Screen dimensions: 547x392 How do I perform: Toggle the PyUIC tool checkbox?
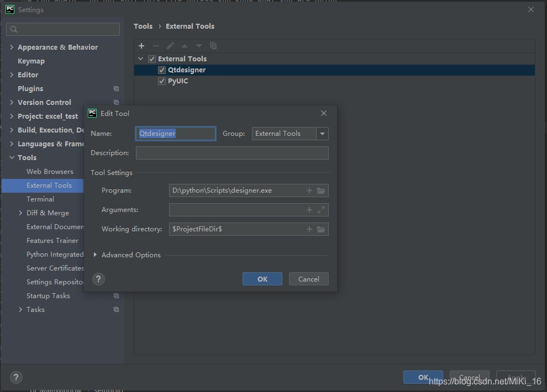coord(161,81)
